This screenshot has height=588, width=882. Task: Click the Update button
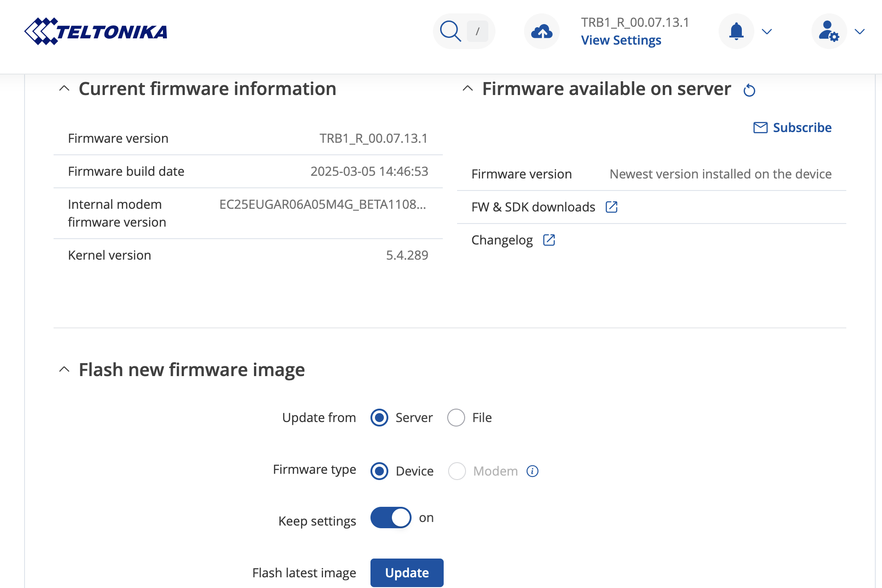[407, 573]
